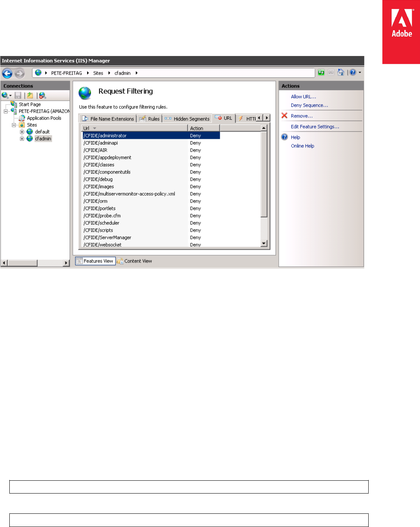The image size is (420, 527).
Task: Click the Sites breadcrumb
Action: [98, 73]
